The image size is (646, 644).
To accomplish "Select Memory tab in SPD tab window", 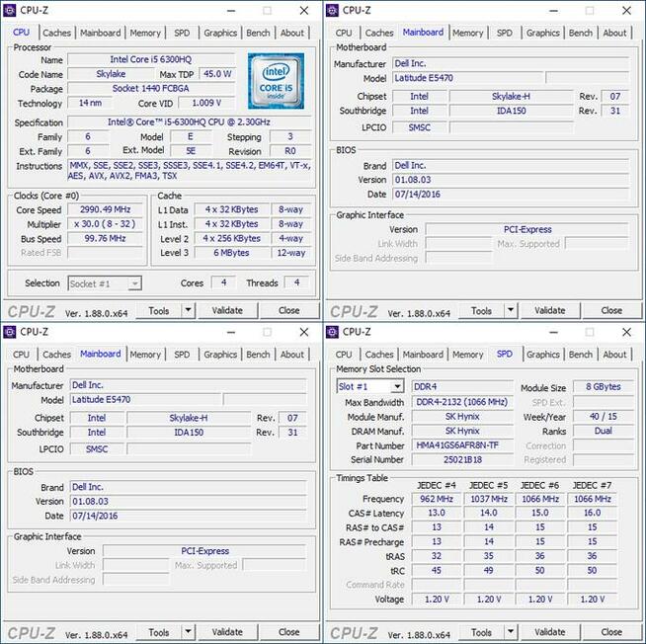I will [467, 355].
